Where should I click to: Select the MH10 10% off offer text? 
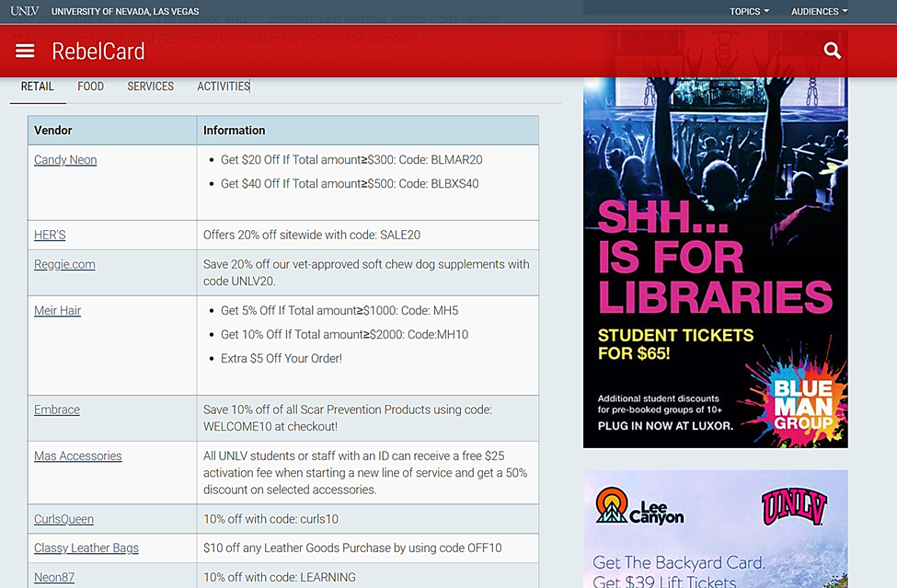coord(344,335)
